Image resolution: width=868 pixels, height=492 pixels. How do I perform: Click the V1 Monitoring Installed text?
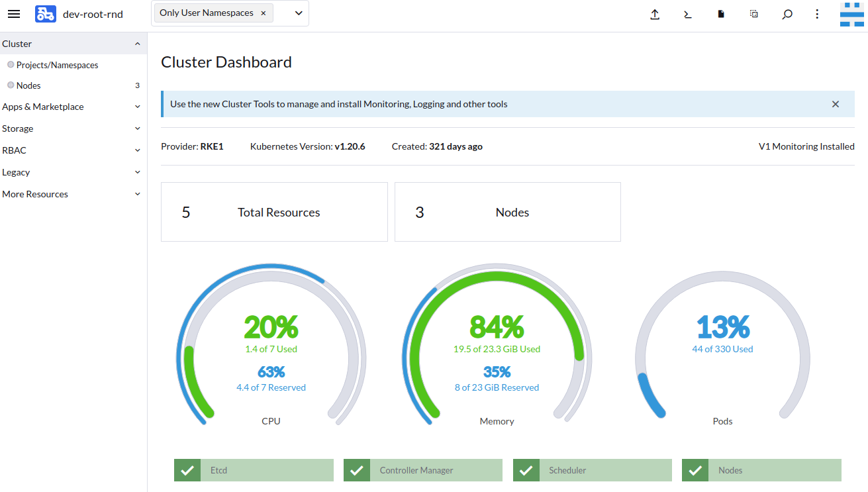(x=806, y=146)
